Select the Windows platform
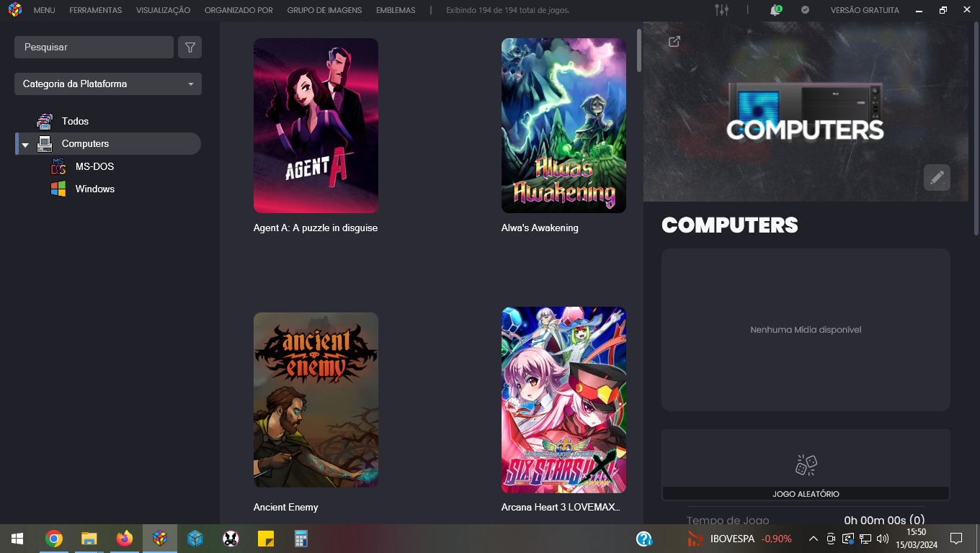 pyautogui.click(x=95, y=189)
